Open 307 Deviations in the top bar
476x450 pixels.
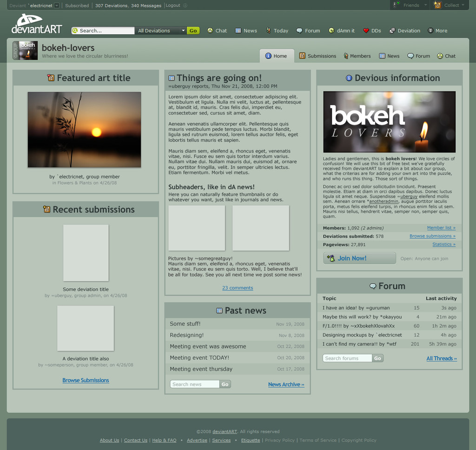pos(112,6)
